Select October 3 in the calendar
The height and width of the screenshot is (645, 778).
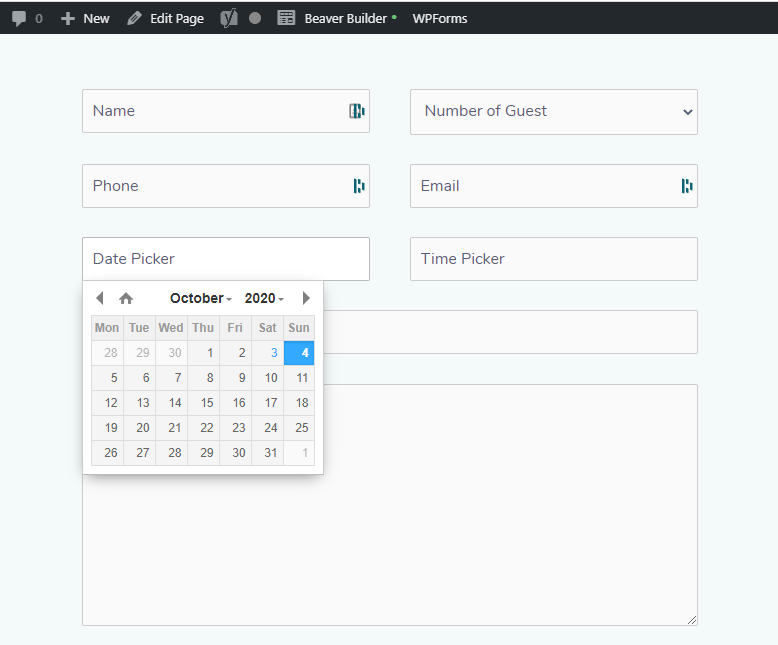click(267, 353)
